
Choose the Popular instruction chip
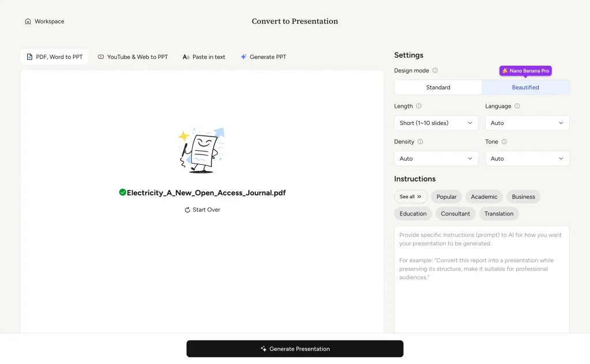click(x=447, y=196)
